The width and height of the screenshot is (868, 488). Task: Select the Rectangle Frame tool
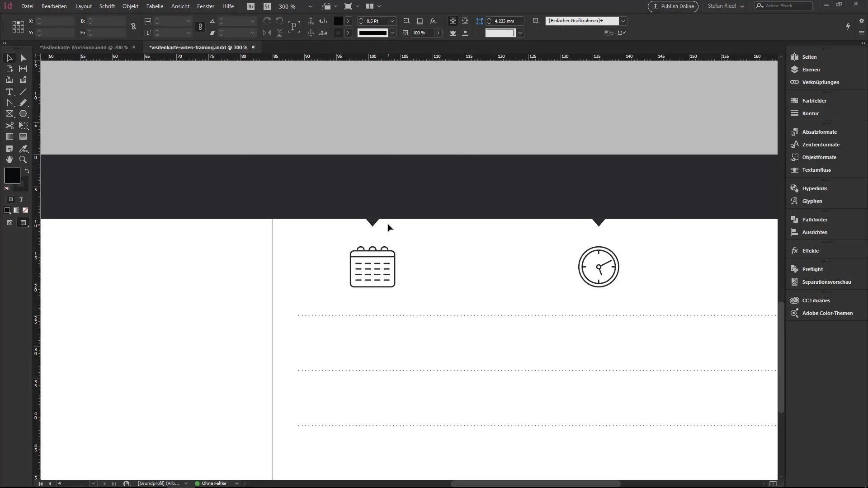click(x=9, y=114)
